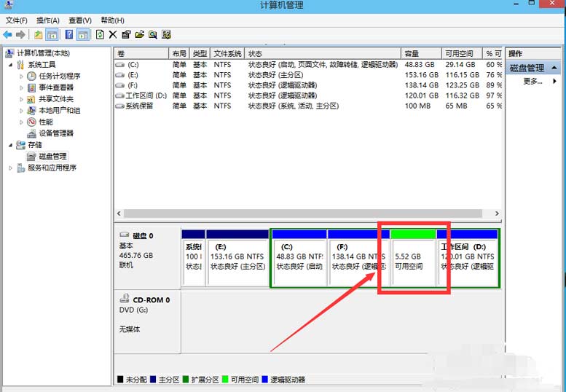The width and height of the screenshot is (566, 392).
Task: Open the 操作(A) menu
Action: 48,20
